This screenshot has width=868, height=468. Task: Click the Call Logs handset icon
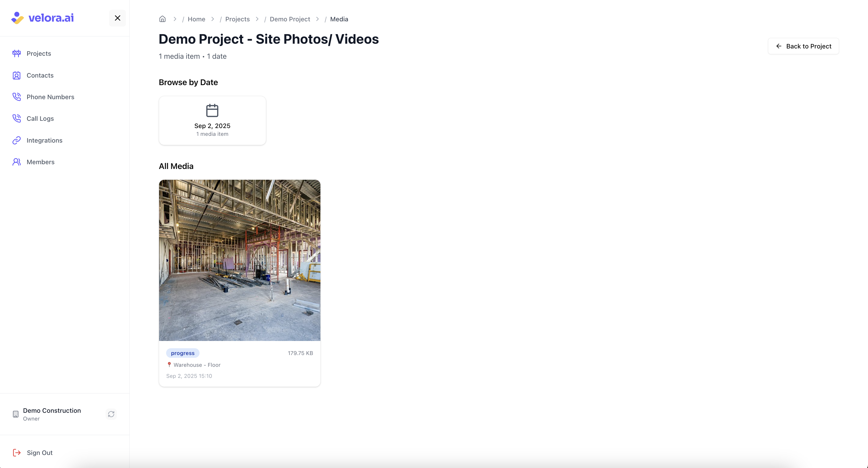click(x=17, y=119)
